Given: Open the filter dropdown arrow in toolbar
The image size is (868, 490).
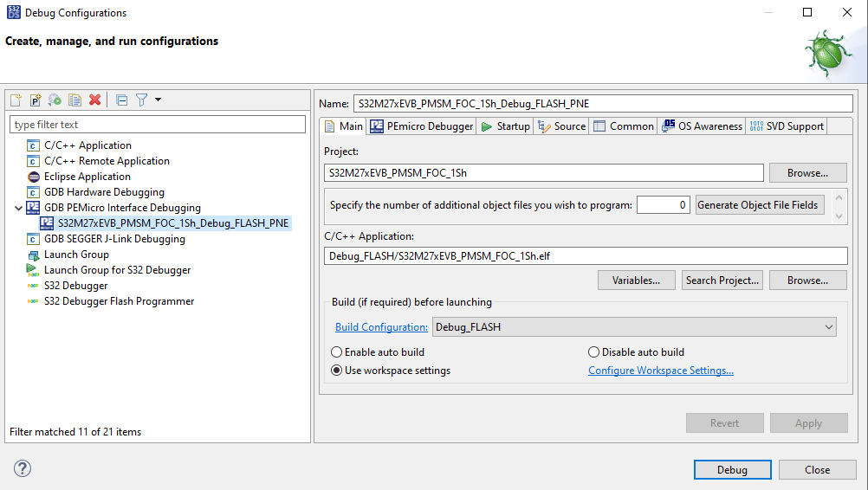Looking at the screenshot, I should click(x=159, y=100).
